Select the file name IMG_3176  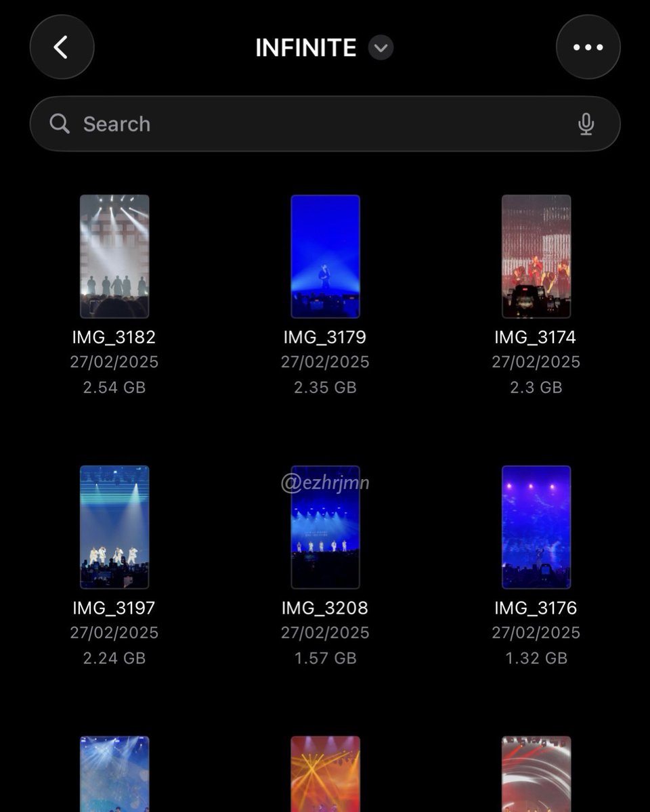(x=536, y=608)
